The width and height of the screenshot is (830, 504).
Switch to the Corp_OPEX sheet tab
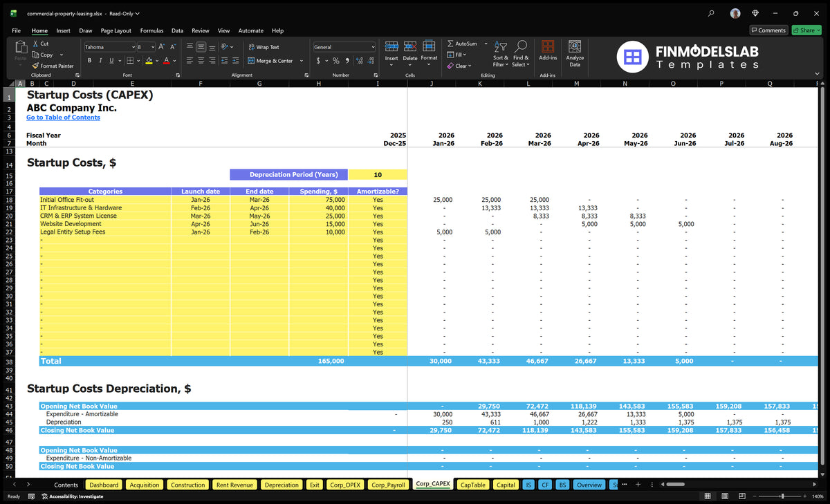[344, 485]
